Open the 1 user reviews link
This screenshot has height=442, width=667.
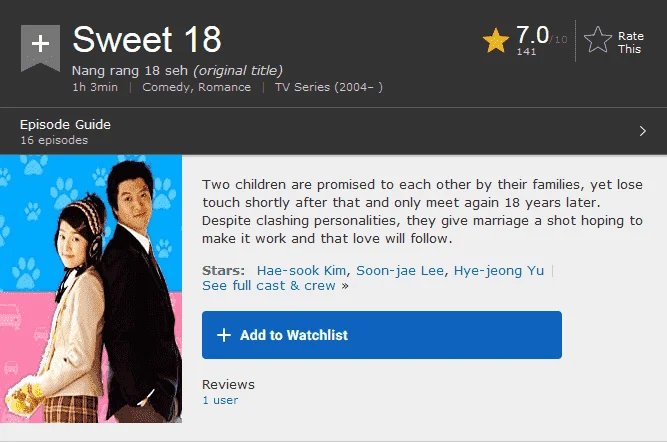click(220, 400)
